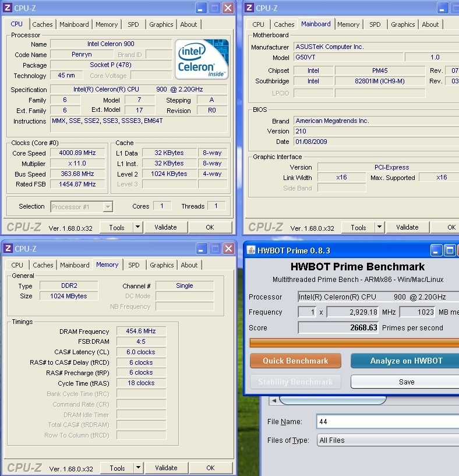The image size is (459, 476).
Task: Open Graphics tab in top-left CPU-Z window
Action: (x=161, y=24)
